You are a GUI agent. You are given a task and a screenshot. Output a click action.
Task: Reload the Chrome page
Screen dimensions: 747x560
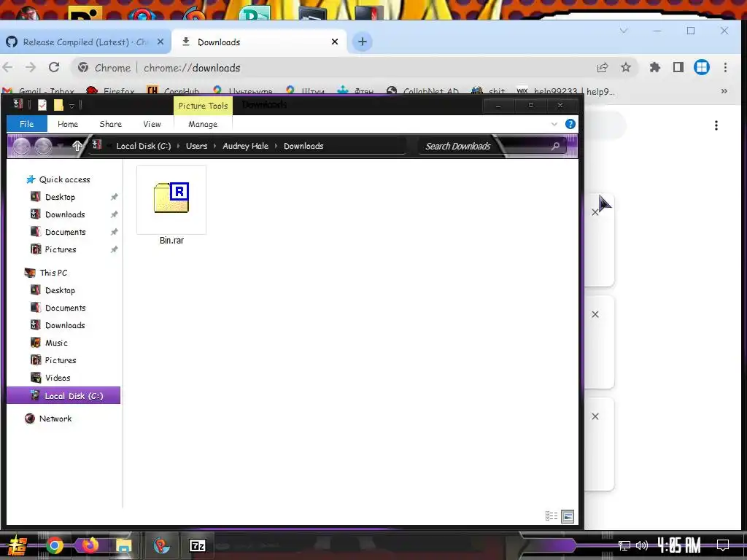tap(54, 68)
